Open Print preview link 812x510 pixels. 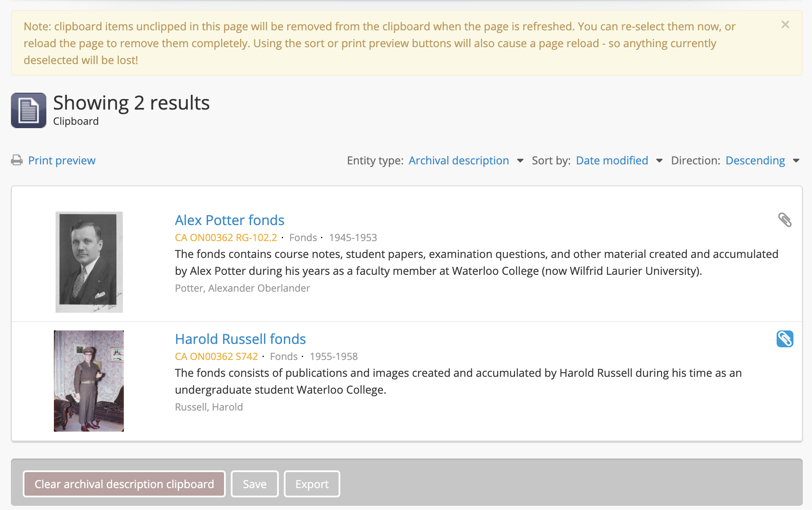pyautogui.click(x=61, y=161)
